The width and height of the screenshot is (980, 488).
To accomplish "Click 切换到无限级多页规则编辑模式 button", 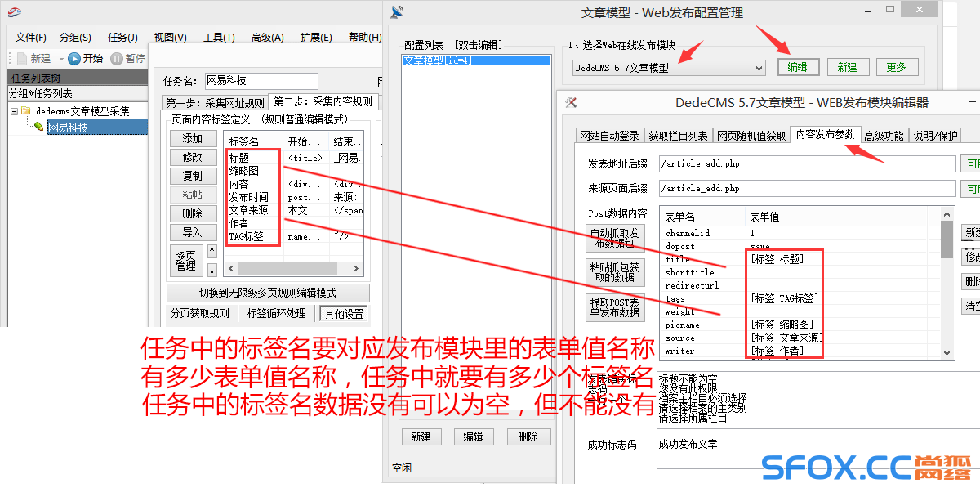I will pyautogui.click(x=268, y=293).
